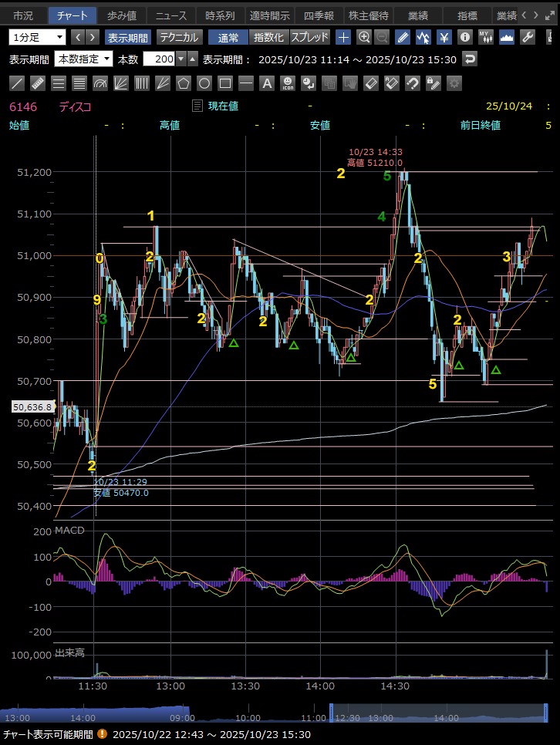Image resolution: width=560 pixels, height=745 pixels.
Task: Click the 本数 bar count input field
Action: pyautogui.click(x=162, y=59)
